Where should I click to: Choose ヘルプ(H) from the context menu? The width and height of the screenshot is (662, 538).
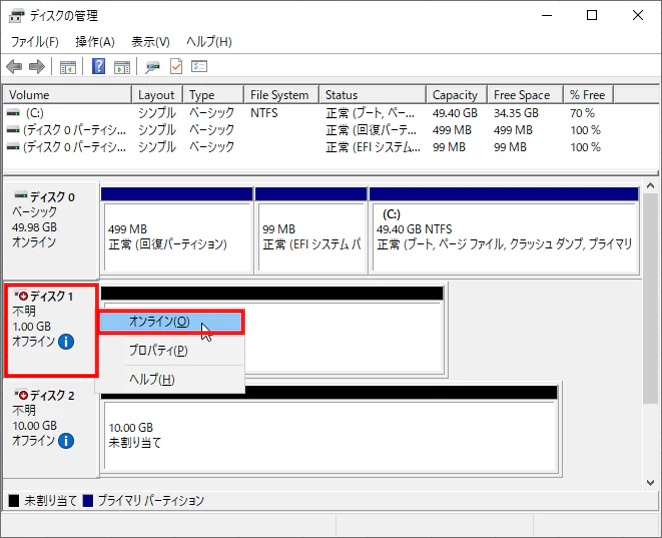[171, 379]
